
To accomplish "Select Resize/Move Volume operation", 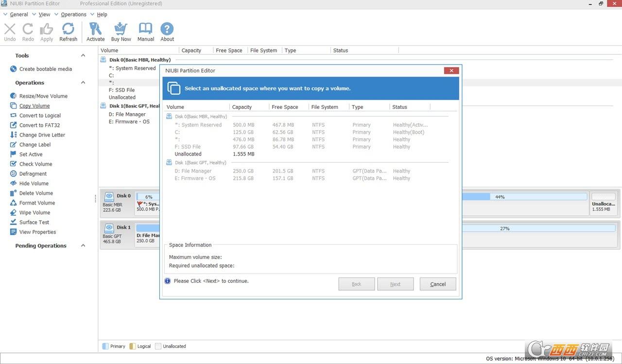I will (x=43, y=96).
